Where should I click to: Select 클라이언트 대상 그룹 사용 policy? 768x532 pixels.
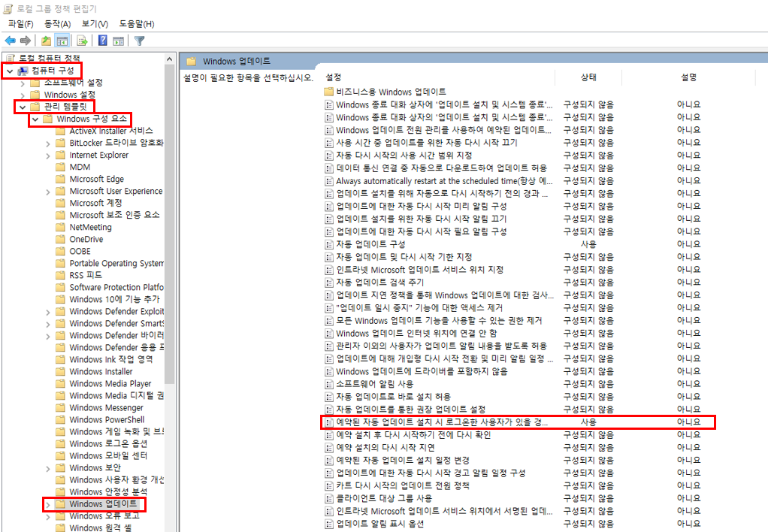pyautogui.click(x=384, y=498)
